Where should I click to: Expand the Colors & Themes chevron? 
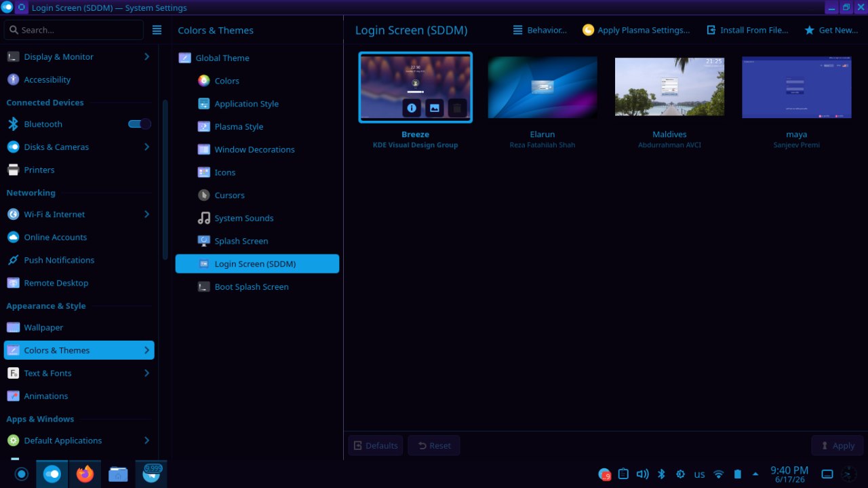[x=146, y=350]
